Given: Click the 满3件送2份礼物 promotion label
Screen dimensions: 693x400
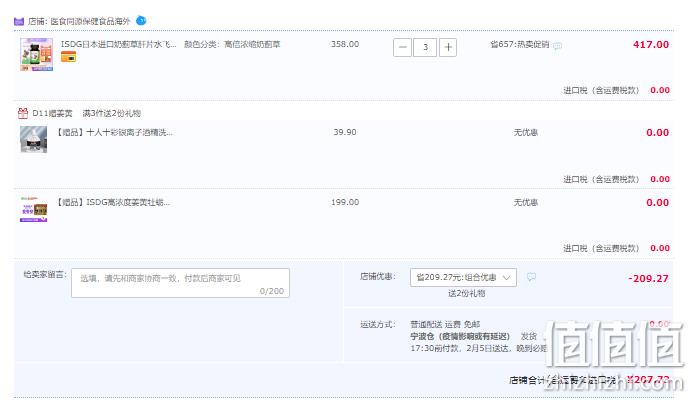Looking at the screenshot, I should [x=111, y=113].
